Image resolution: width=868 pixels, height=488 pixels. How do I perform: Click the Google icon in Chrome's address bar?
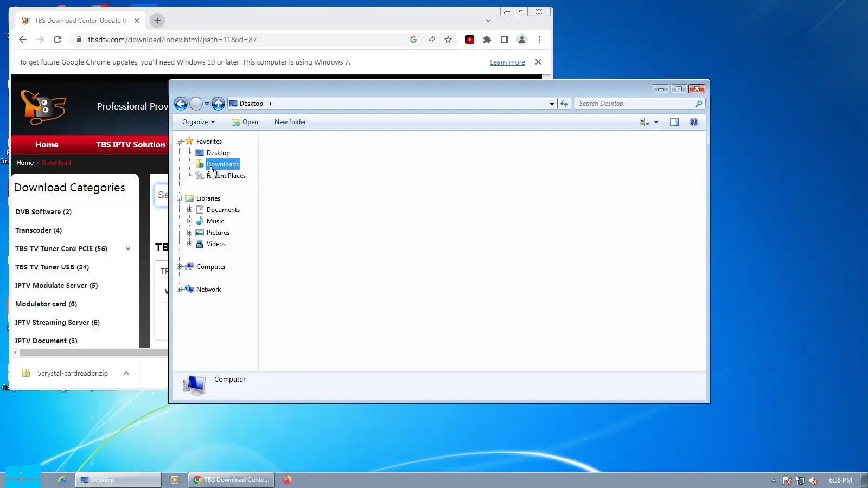click(413, 40)
